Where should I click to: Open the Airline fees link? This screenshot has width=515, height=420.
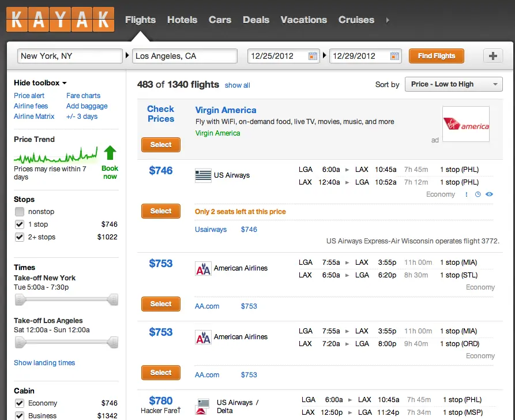pyautogui.click(x=31, y=106)
